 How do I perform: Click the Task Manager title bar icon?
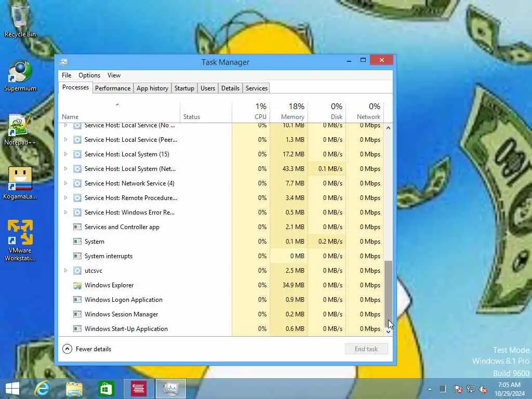tap(63, 62)
